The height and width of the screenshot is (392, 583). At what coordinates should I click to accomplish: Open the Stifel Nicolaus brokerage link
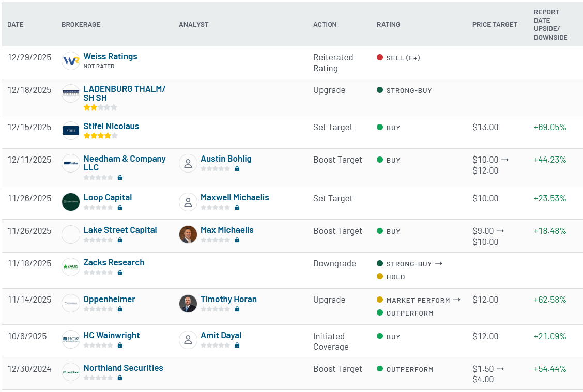pos(111,127)
